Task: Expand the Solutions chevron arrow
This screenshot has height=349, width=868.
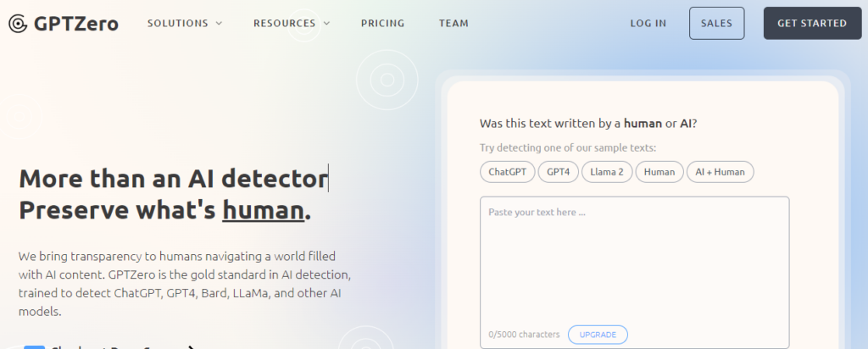Action: pyautogui.click(x=219, y=23)
